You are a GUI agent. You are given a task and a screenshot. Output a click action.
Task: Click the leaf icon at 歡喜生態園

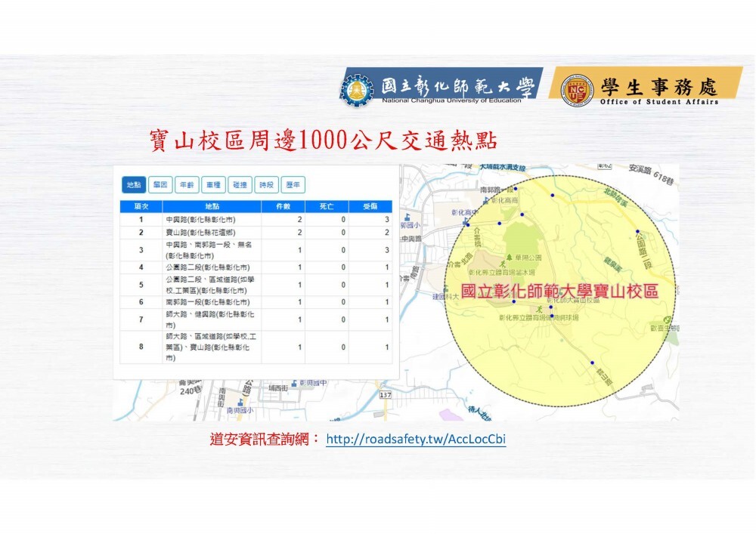coord(669,319)
